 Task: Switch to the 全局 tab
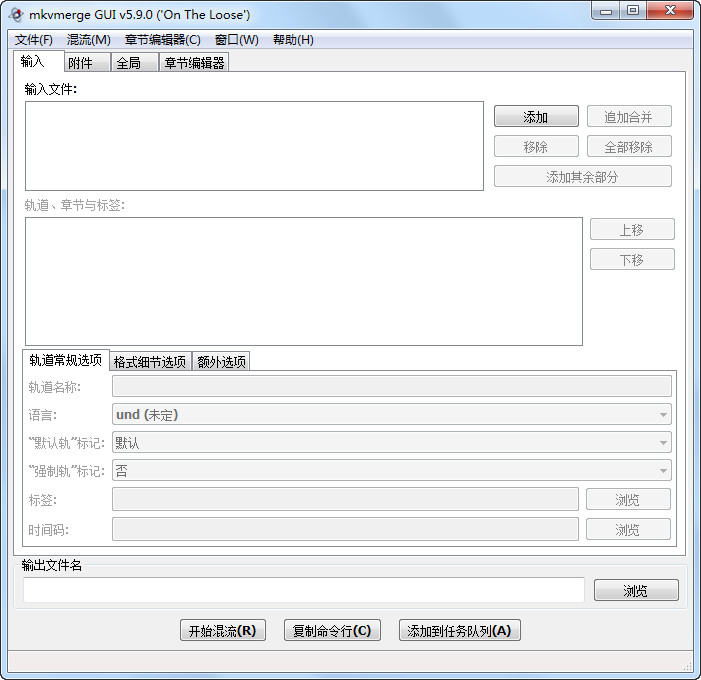coord(135,63)
